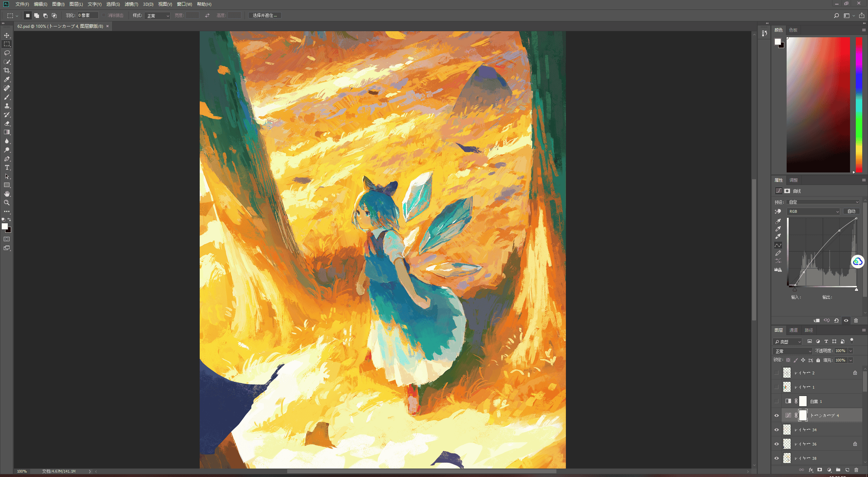Select the Crop tool

(7, 70)
